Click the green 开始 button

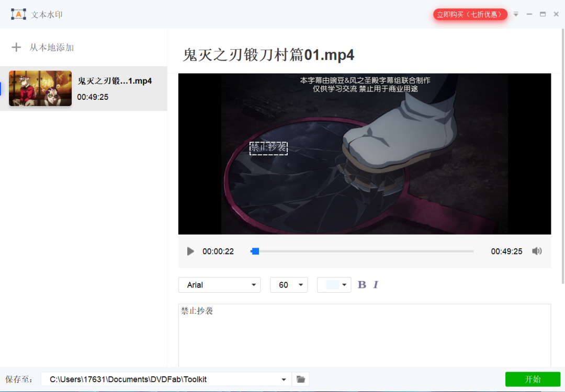533,379
